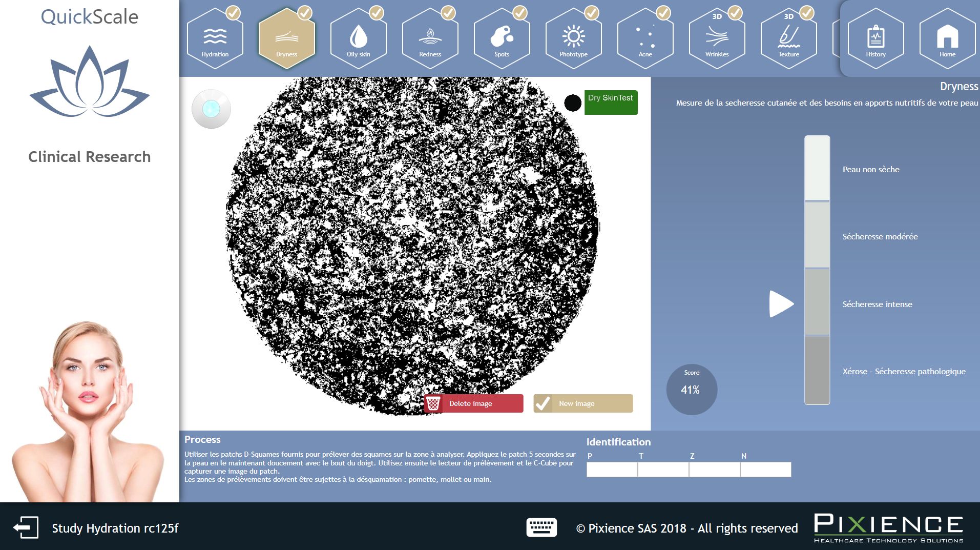
Task: Open the Acne analysis module
Action: (645, 38)
